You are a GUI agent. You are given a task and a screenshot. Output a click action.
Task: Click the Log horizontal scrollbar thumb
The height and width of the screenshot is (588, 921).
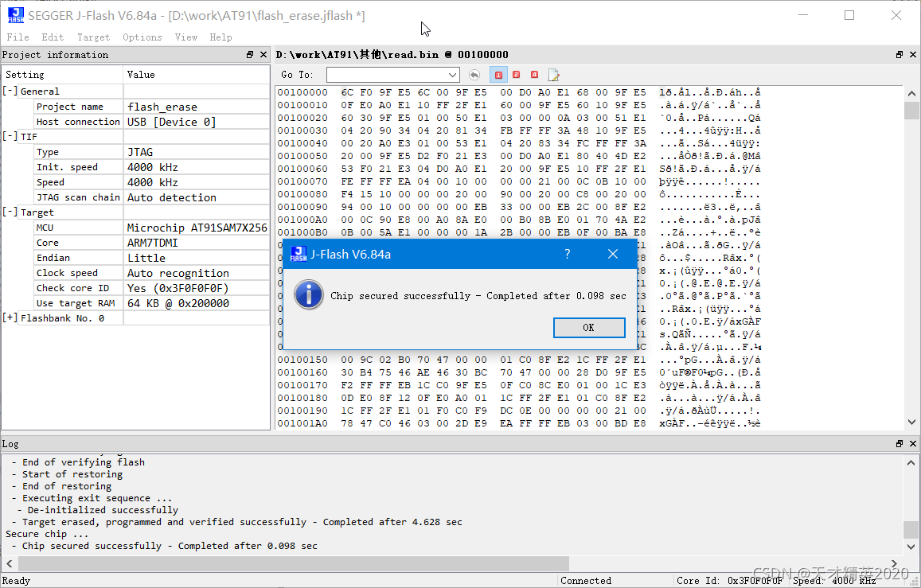pyautogui.click(x=294, y=563)
